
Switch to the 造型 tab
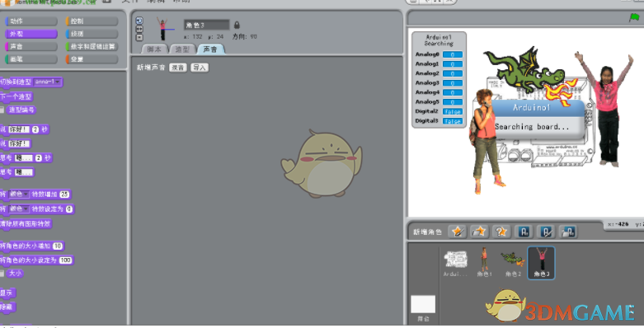pyautogui.click(x=182, y=49)
